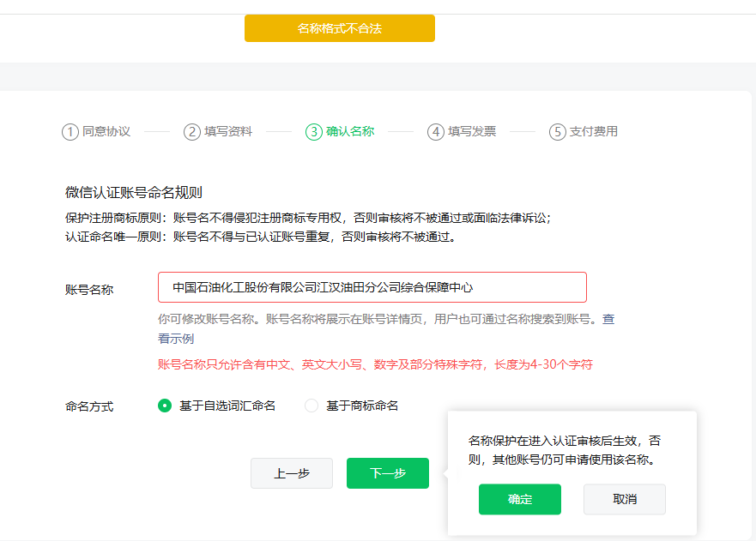Click the 上一步 button

pos(292,473)
